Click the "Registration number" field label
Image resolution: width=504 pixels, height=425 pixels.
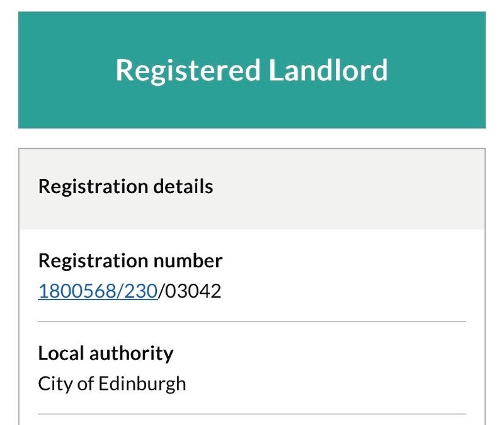click(x=130, y=260)
